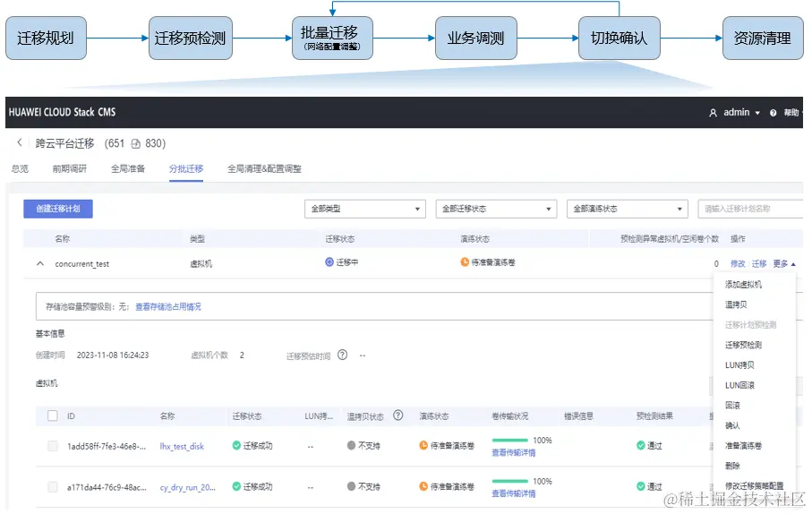Image resolution: width=812 pixels, height=514 pixels.
Task: Select 迁移预检测 in the 更多 menu
Action: coord(743,345)
